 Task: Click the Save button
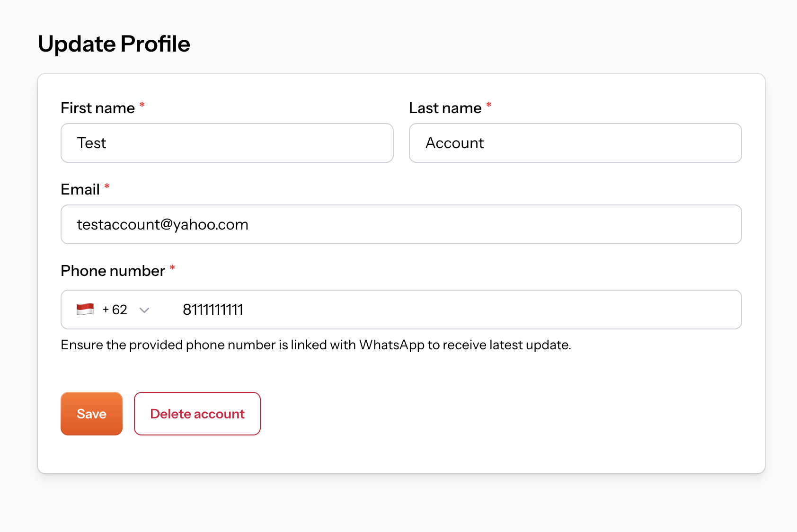[x=91, y=414]
